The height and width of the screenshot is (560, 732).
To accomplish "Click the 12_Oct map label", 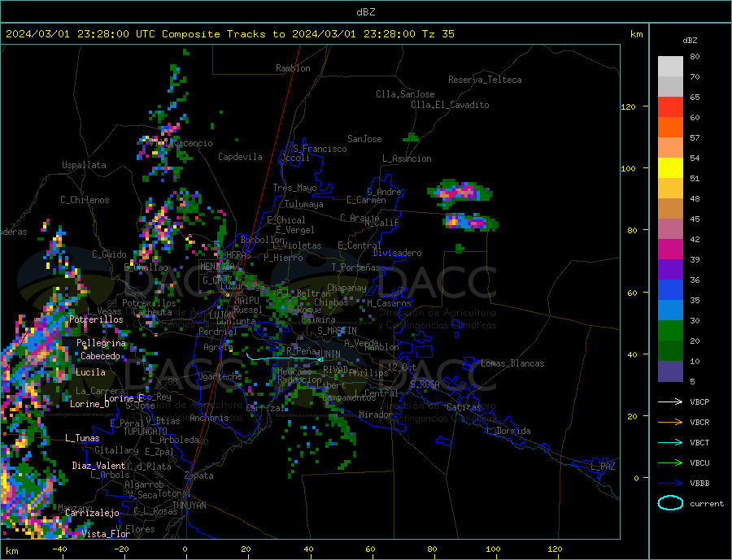I will click(402, 367).
